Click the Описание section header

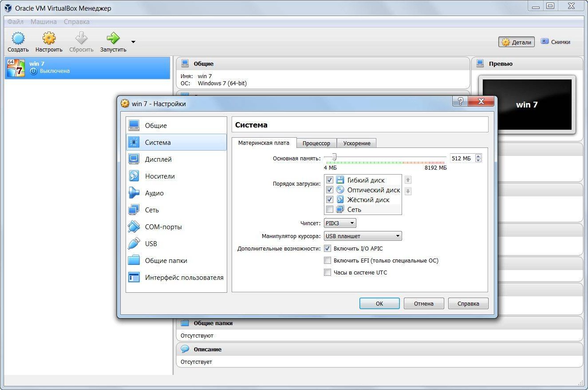[379, 349]
